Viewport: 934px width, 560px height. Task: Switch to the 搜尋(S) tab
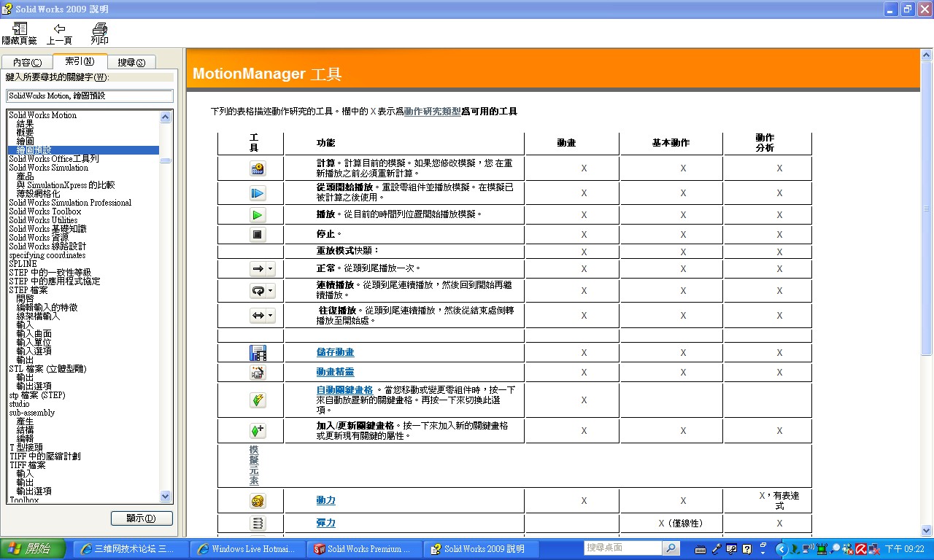131,63
